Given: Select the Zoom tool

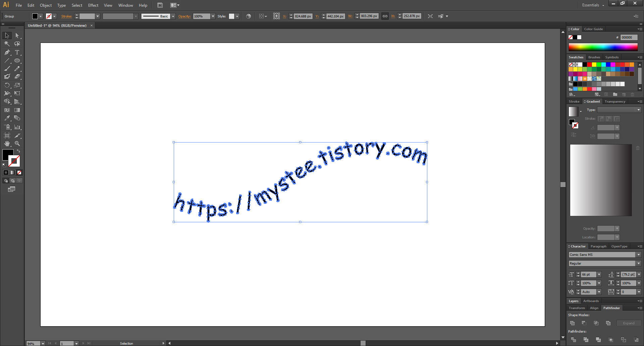Looking at the screenshot, I should click(x=17, y=143).
